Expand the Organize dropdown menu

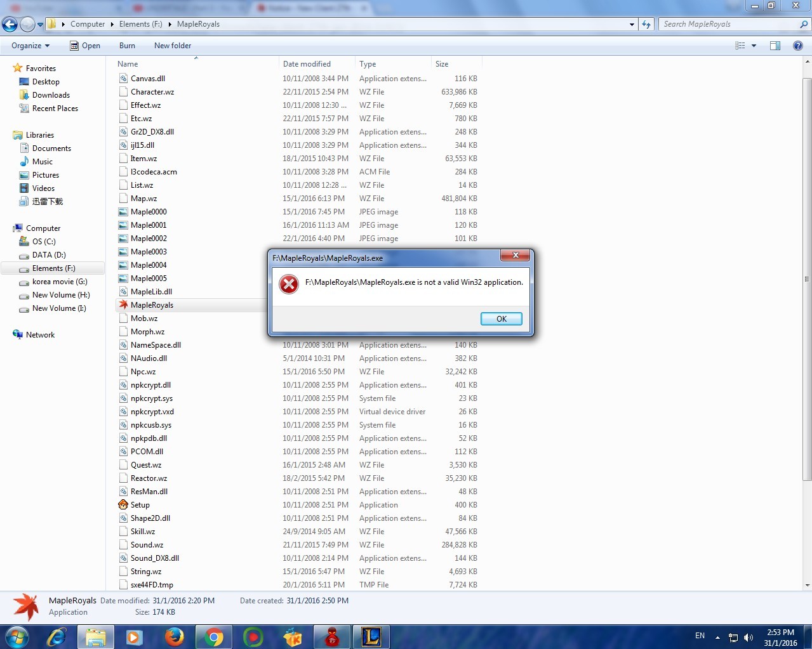30,46
